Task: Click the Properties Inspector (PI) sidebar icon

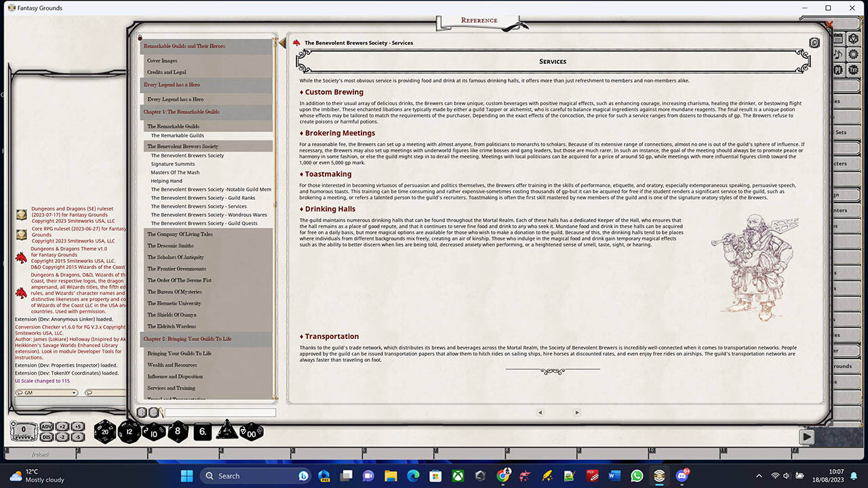Action: click(839, 70)
